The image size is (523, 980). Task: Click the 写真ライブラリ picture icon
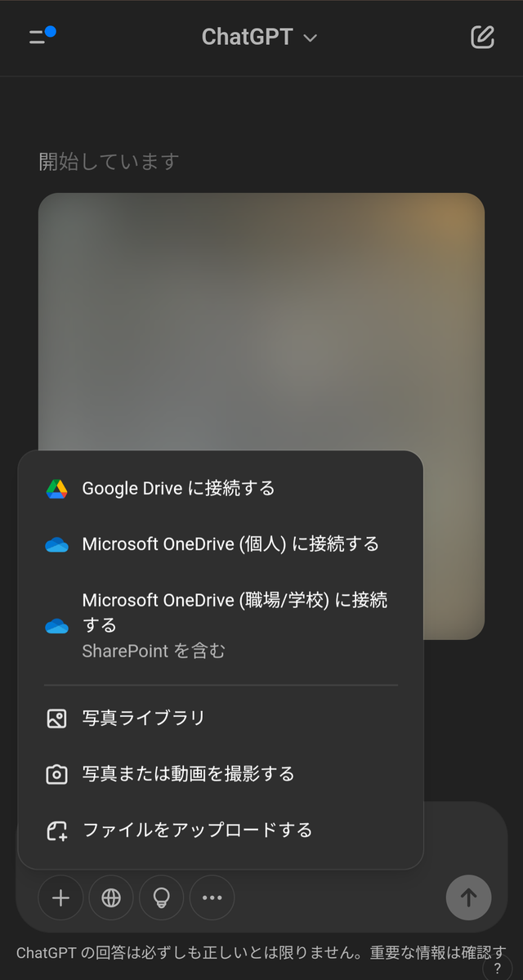click(x=56, y=718)
